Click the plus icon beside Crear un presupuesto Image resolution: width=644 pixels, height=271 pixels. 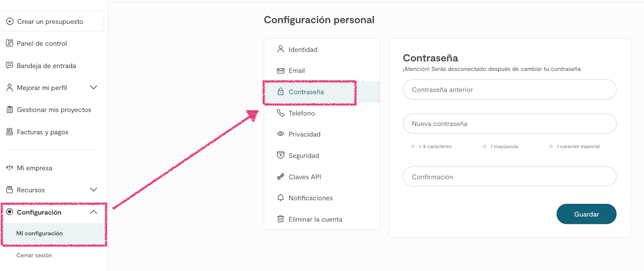tap(10, 22)
